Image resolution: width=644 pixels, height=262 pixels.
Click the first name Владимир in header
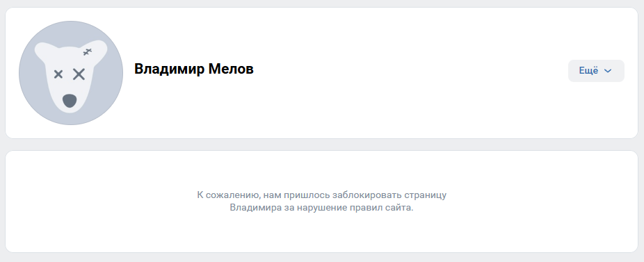pyautogui.click(x=169, y=69)
